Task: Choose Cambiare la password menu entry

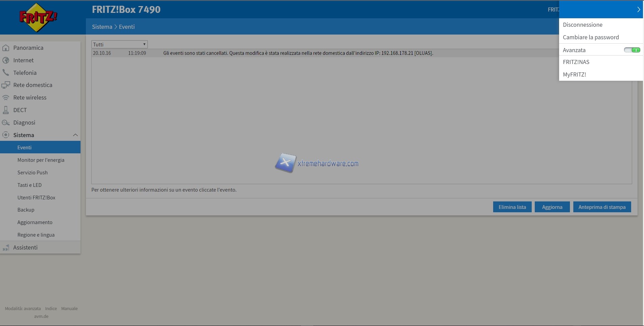Action: point(591,37)
